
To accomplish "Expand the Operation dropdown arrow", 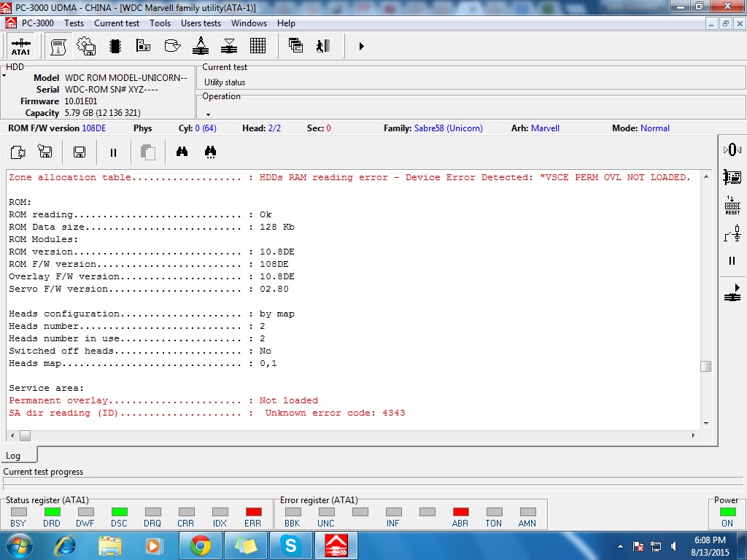I will click(208, 114).
